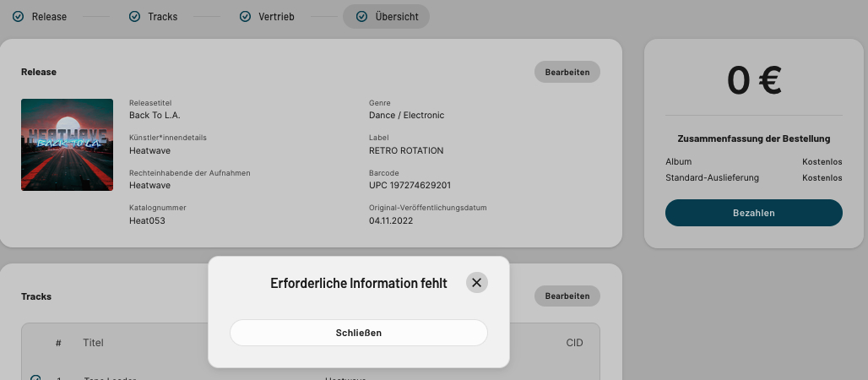Click the Standard-Auslieferung order line
This screenshot has height=380, width=868.
(712, 177)
